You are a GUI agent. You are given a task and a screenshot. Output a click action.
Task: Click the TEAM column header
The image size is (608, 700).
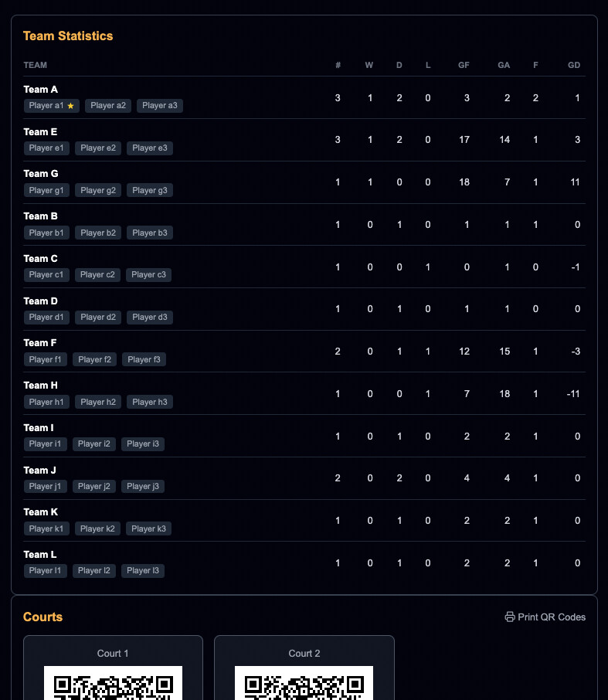(x=36, y=66)
